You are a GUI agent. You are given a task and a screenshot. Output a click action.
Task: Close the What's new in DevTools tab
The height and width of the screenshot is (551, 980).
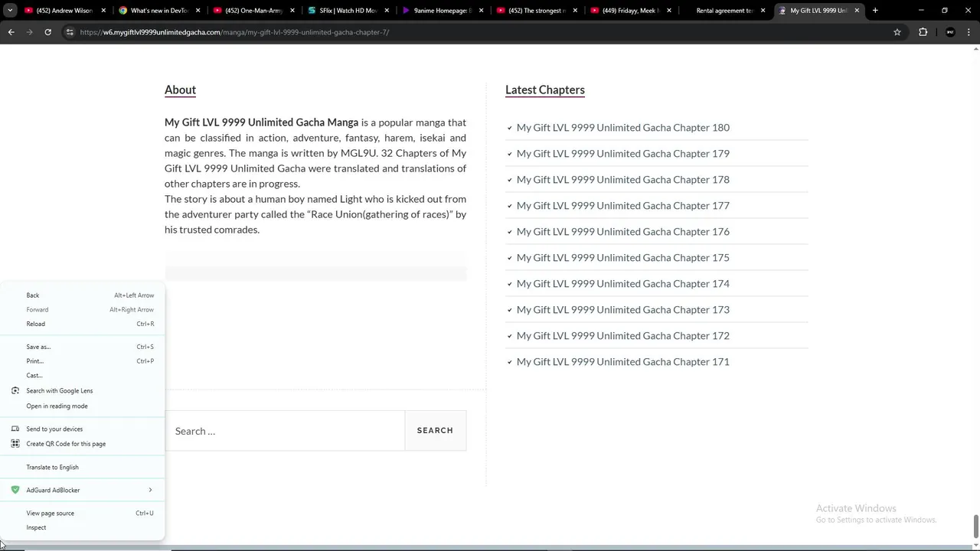[x=197, y=11]
